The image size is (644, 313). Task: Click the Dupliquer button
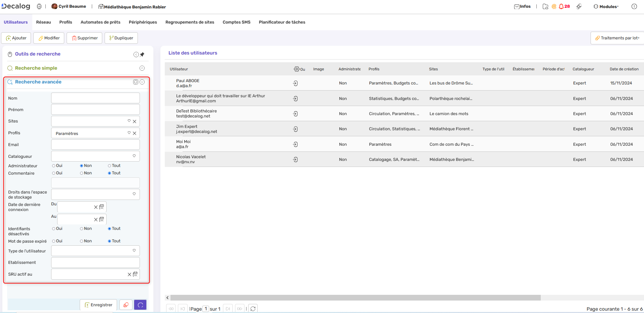(x=121, y=38)
